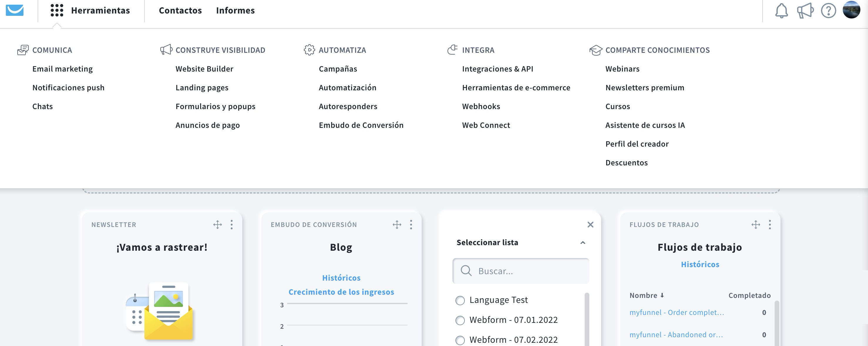This screenshot has width=868, height=346.
Task: Open Notificaciones push
Action: point(68,87)
